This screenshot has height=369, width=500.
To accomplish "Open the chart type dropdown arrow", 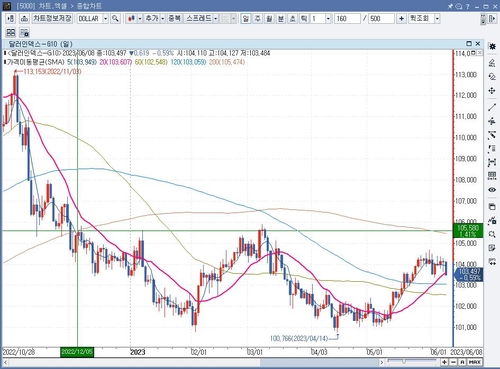I will [140, 19].
